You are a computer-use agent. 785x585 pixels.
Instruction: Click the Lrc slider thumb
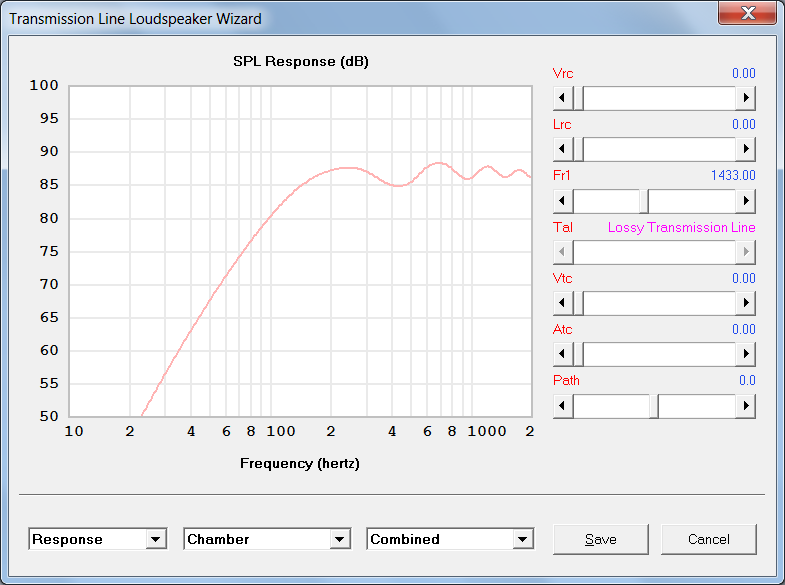click(578, 149)
